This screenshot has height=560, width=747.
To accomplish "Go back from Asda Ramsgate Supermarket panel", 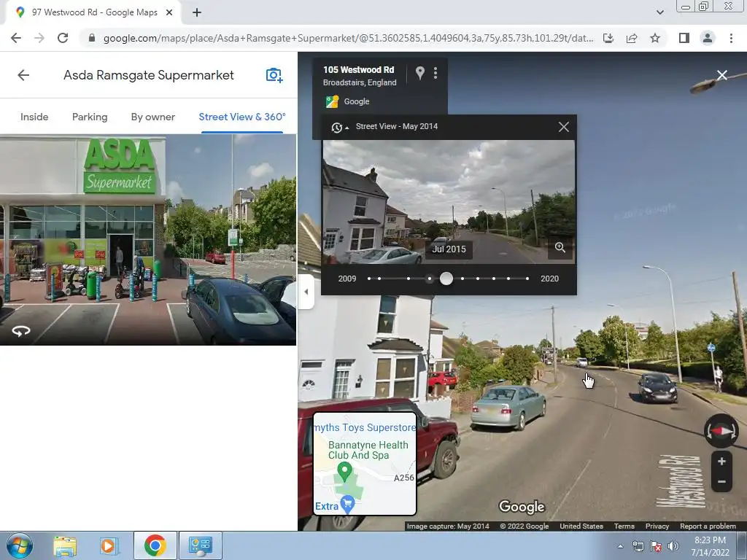I will pos(23,75).
